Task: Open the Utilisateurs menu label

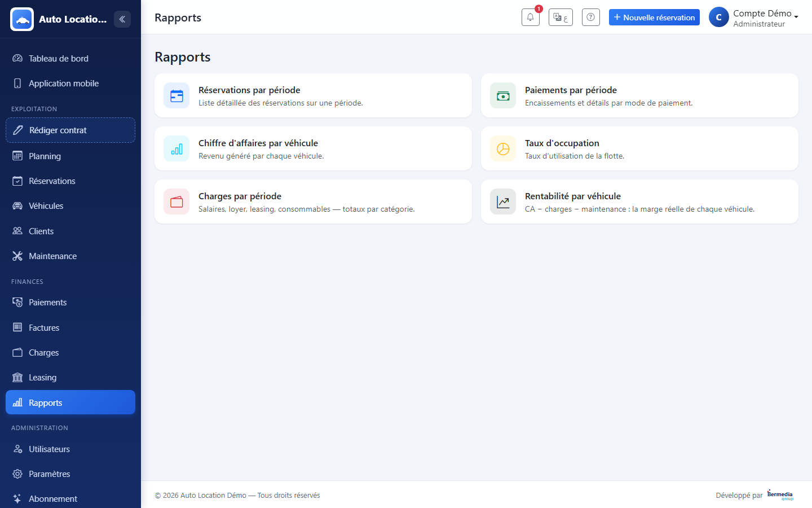Action: coord(50,449)
